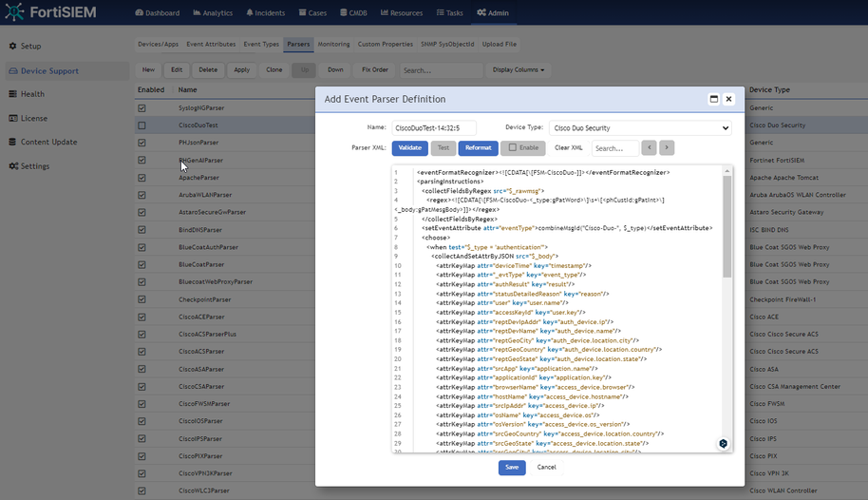Open the Tasks section

click(449, 12)
